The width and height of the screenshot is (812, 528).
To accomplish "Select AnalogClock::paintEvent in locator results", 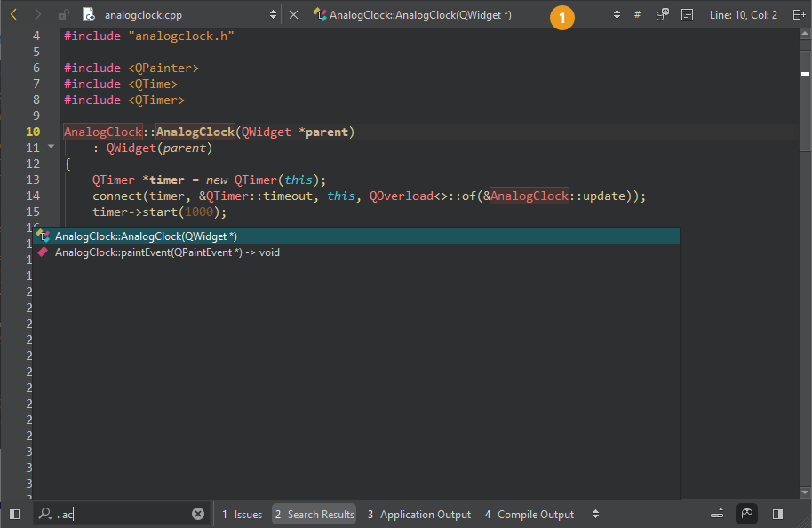I will [167, 252].
